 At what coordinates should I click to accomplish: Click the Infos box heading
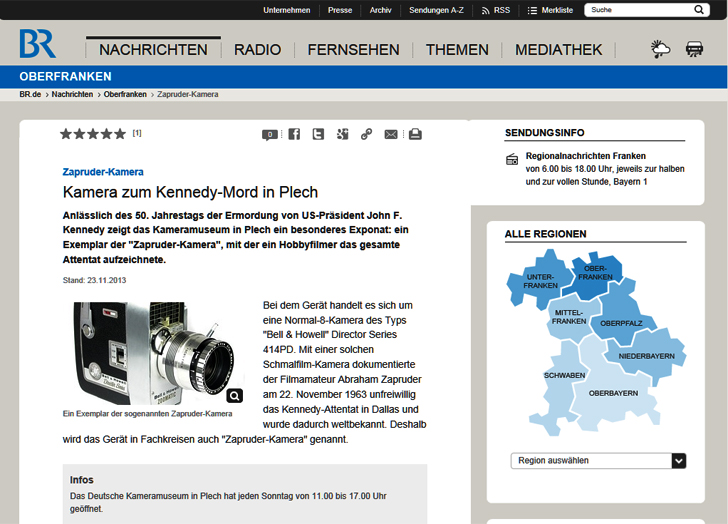tap(82, 480)
